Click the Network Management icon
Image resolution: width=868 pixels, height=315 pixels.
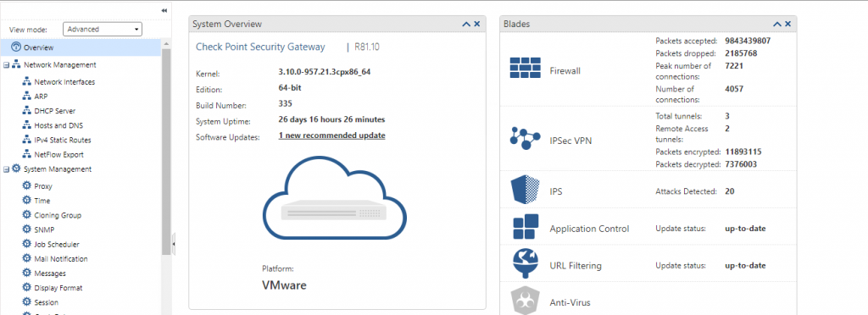click(16, 64)
